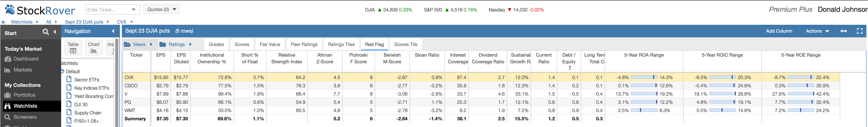Click the Nasdaq index quote

pyautogui.click(x=516, y=10)
